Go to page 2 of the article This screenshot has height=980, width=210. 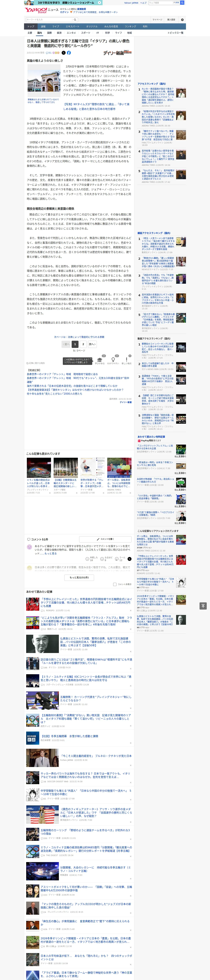pyautogui.click(x=83, y=344)
